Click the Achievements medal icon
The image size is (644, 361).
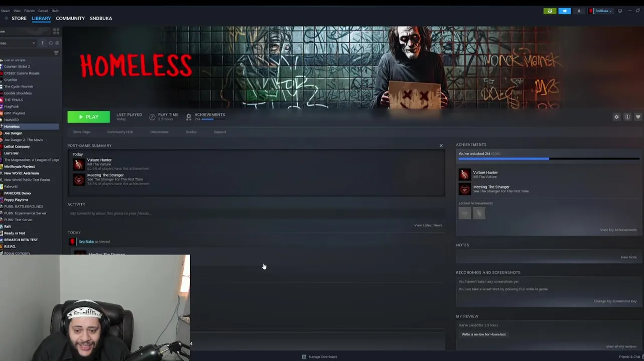189,117
